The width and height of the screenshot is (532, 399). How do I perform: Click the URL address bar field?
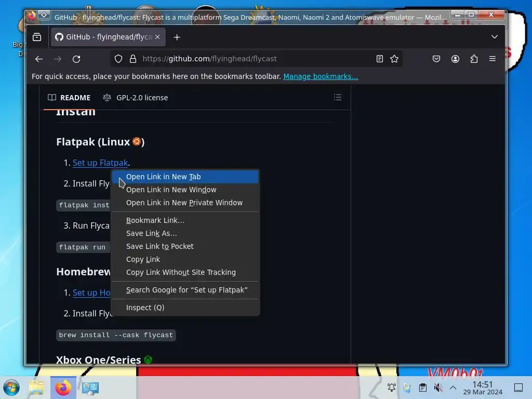click(256, 59)
